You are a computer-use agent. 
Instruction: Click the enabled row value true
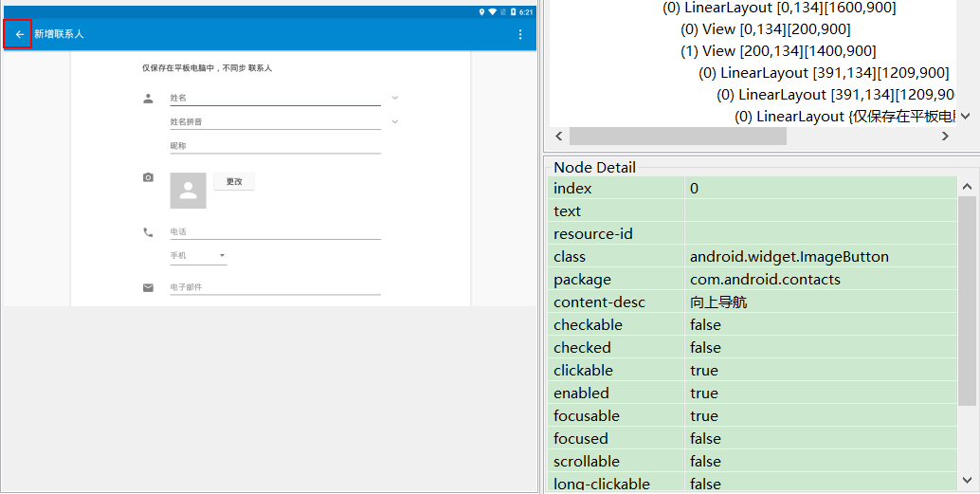(x=704, y=393)
